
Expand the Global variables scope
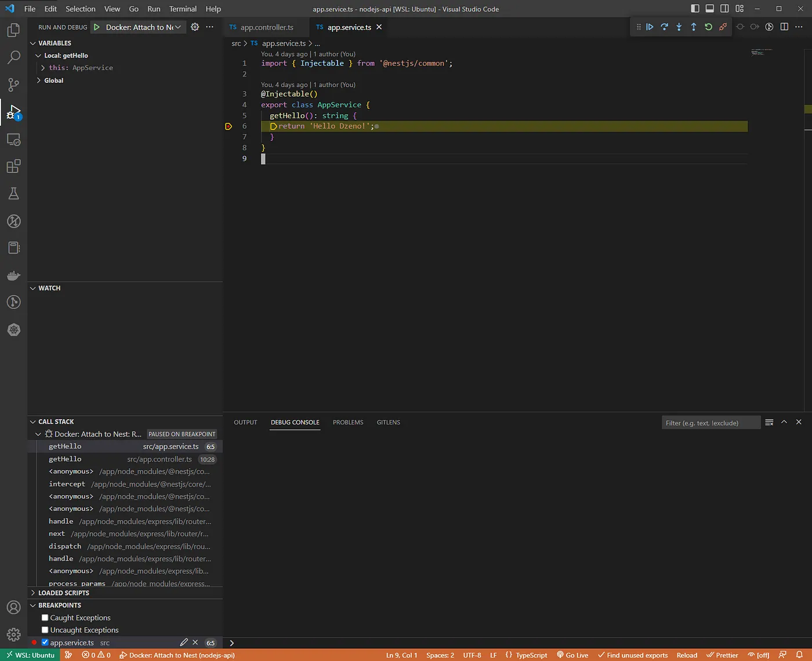39,81
